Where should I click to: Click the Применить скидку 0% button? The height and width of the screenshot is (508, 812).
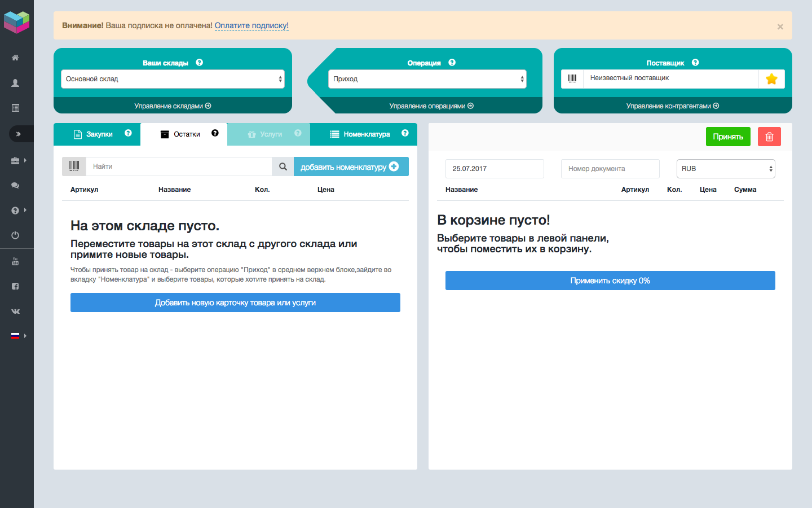click(610, 281)
